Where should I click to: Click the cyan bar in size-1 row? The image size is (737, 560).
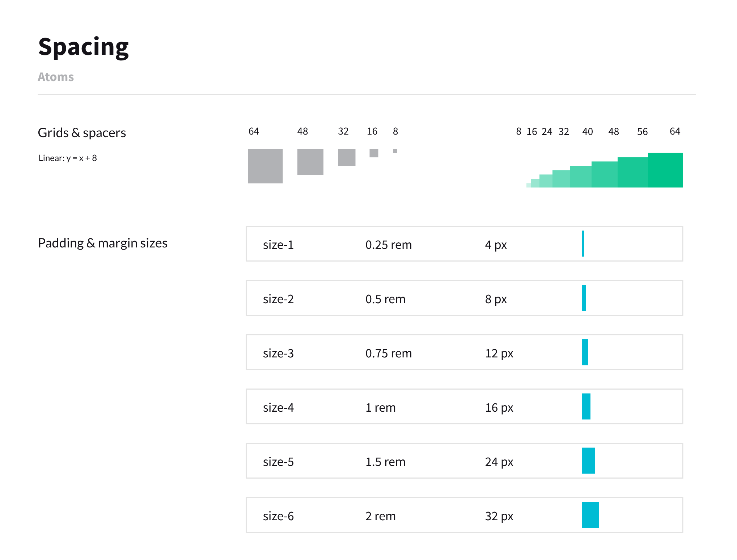(x=583, y=243)
